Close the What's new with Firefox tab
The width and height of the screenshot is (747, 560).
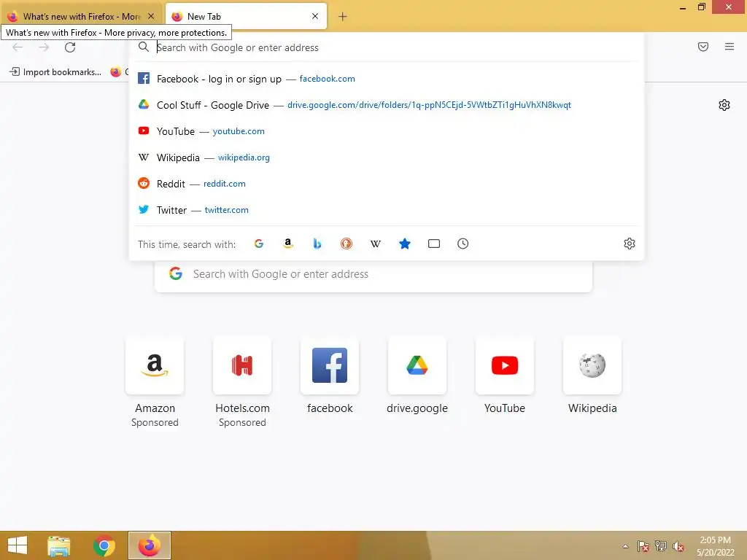pos(151,16)
